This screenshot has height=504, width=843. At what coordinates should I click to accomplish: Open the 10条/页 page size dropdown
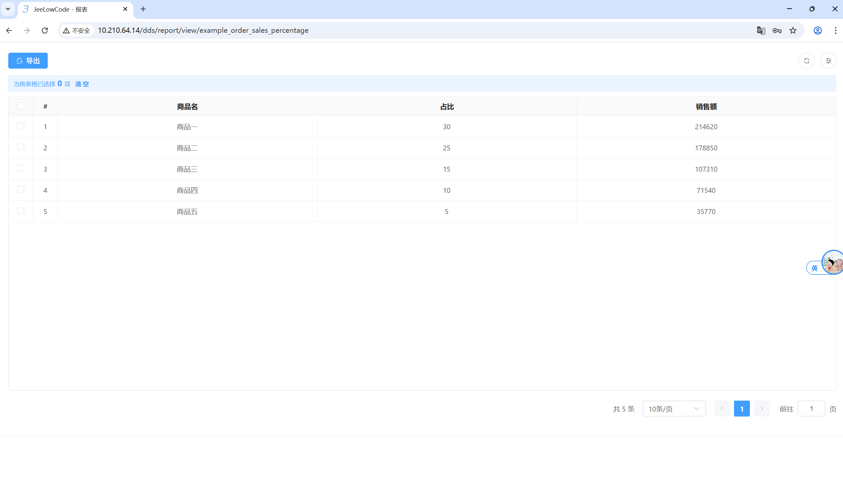pos(674,409)
